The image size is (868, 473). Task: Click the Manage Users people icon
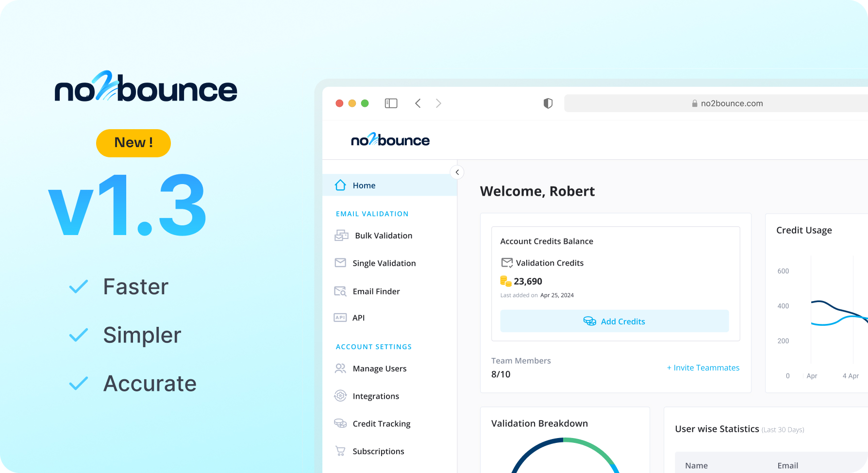(340, 369)
